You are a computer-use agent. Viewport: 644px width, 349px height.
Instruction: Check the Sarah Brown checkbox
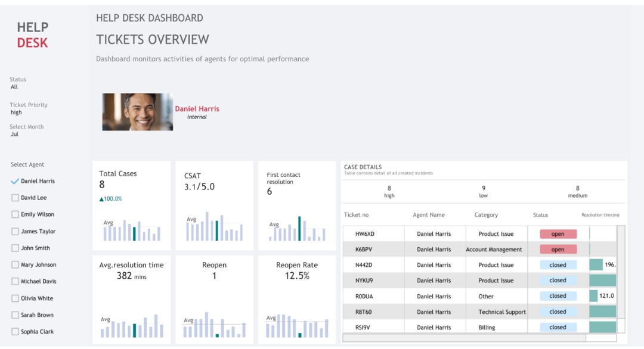[x=15, y=315]
